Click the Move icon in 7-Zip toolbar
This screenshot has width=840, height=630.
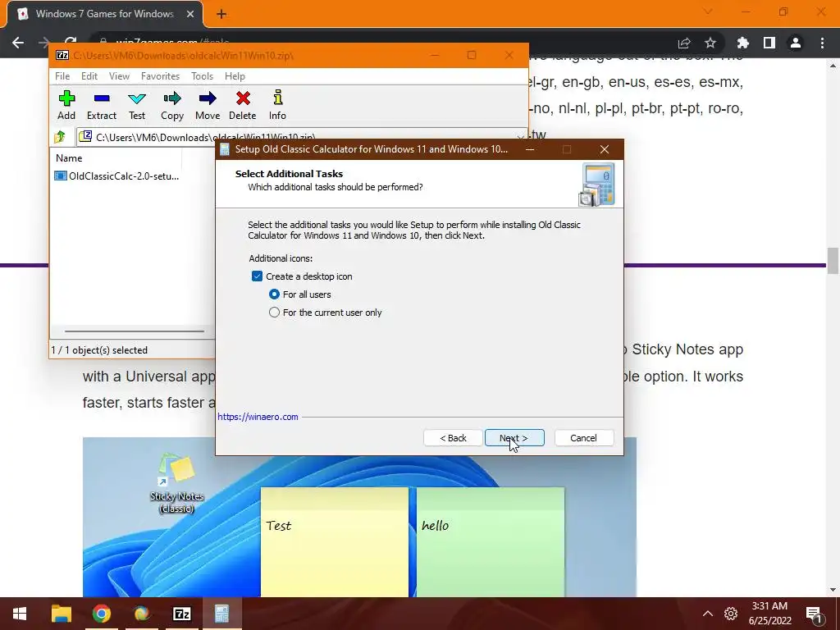click(x=208, y=105)
